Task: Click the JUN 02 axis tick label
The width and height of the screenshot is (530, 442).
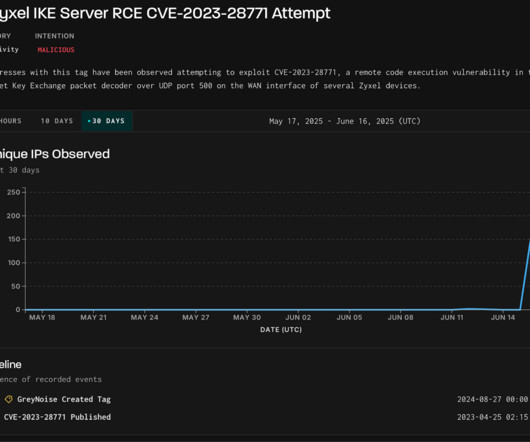Action: click(298, 318)
